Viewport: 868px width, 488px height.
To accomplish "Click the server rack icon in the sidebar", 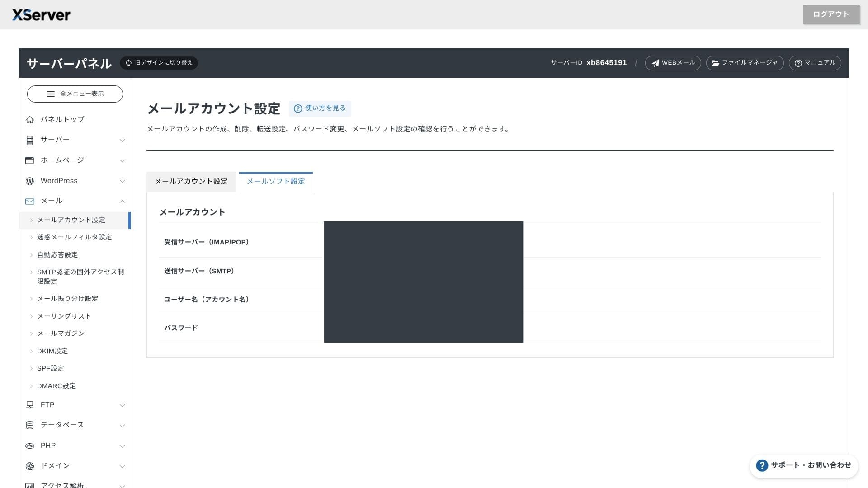I will tap(30, 140).
